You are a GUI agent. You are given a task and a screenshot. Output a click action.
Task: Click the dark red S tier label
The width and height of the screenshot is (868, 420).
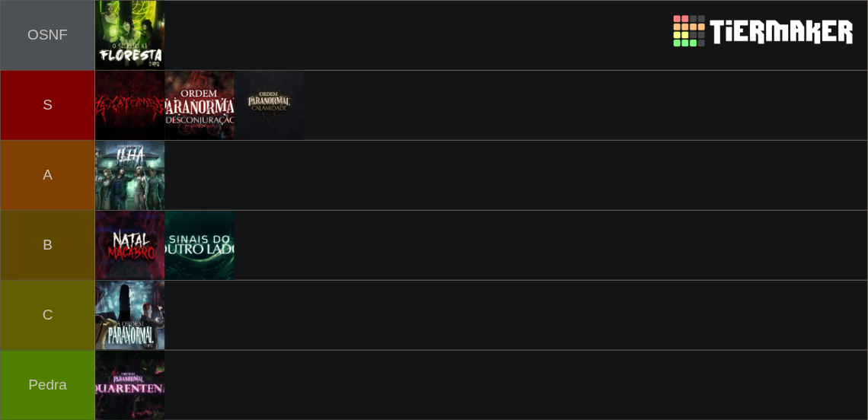click(x=48, y=105)
